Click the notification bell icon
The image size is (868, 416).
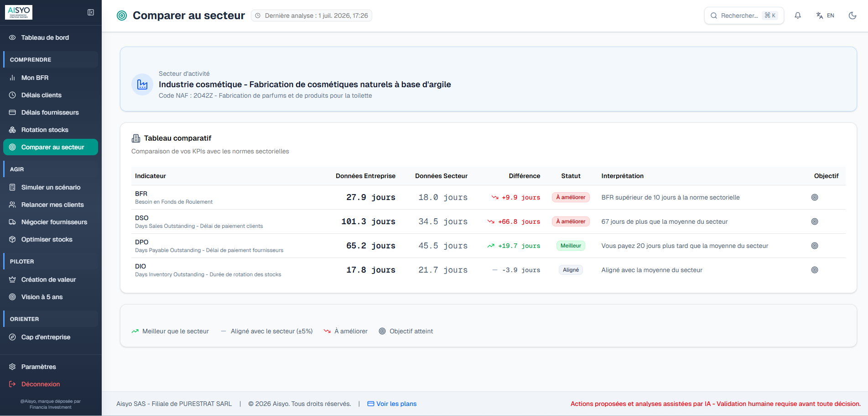pyautogui.click(x=798, y=15)
